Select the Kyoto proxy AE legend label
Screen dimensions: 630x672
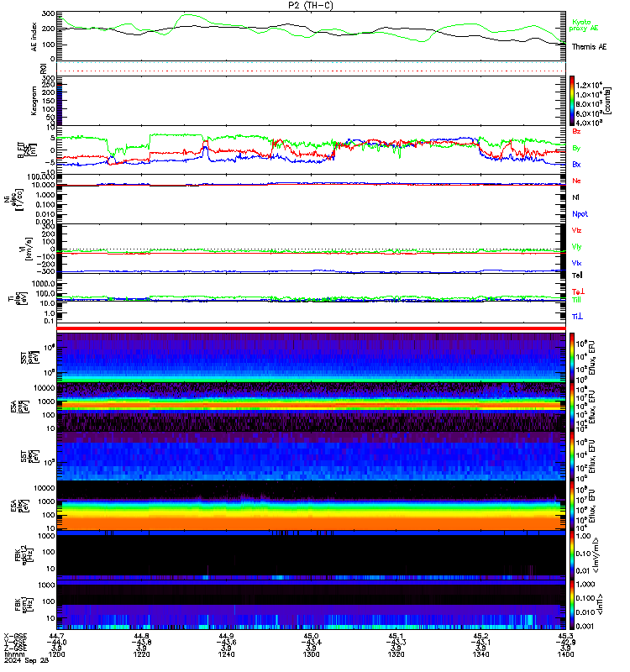click(583, 25)
